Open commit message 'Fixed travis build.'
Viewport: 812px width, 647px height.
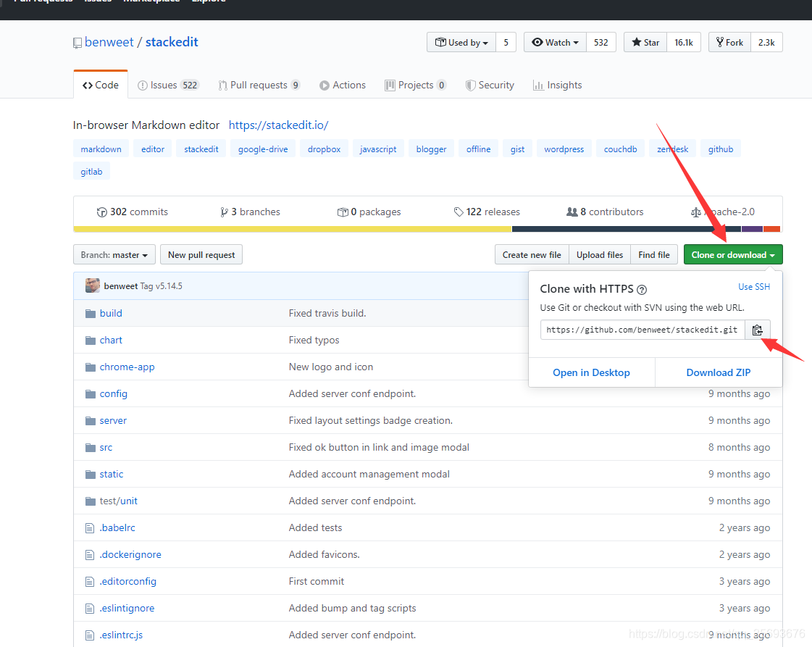click(x=327, y=314)
